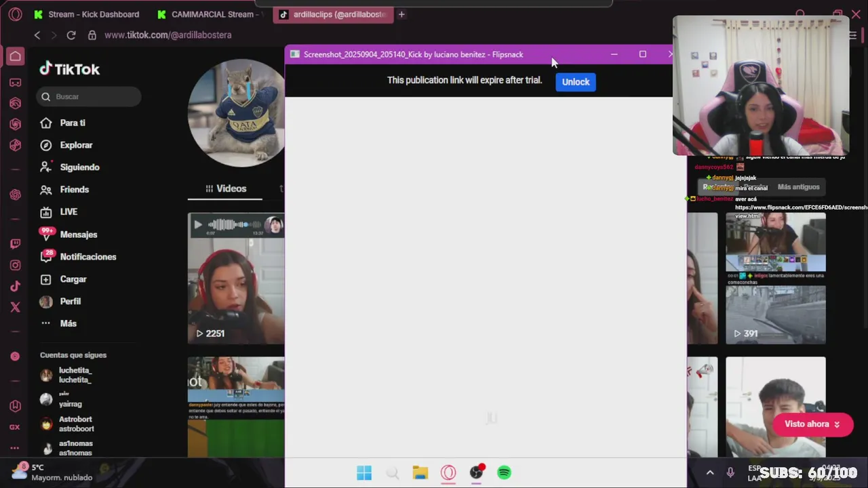Open followed account Astrobort
This screenshot has height=488, width=868.
point(67,424)
